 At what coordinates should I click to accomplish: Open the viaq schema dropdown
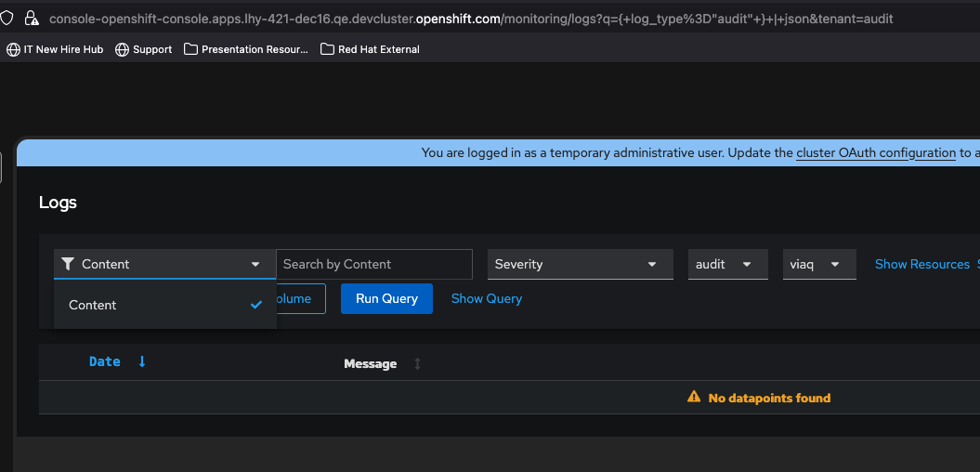point(818,264)
